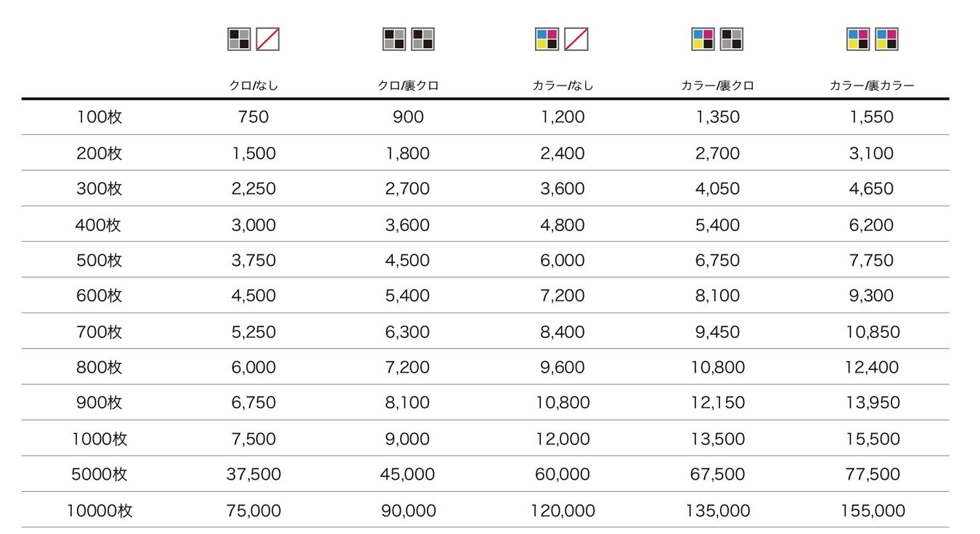Click the CMYK color icon above カラー/なし

tap(547, 39)
